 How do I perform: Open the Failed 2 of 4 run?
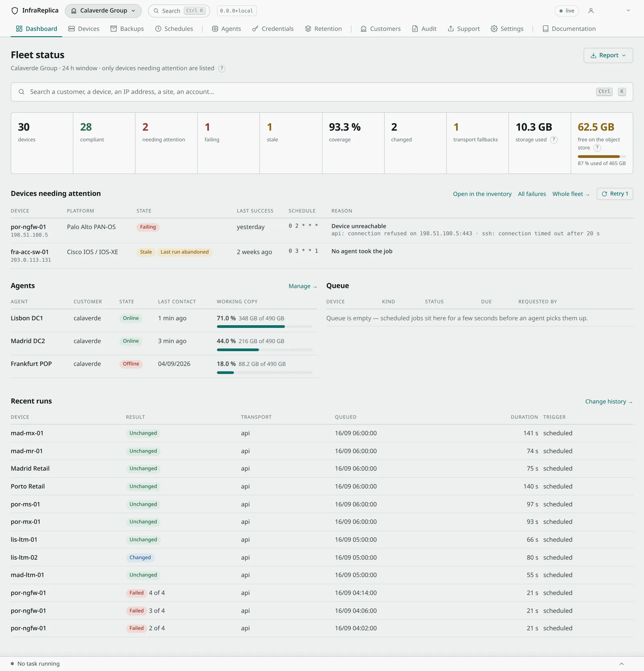(322, 628)
